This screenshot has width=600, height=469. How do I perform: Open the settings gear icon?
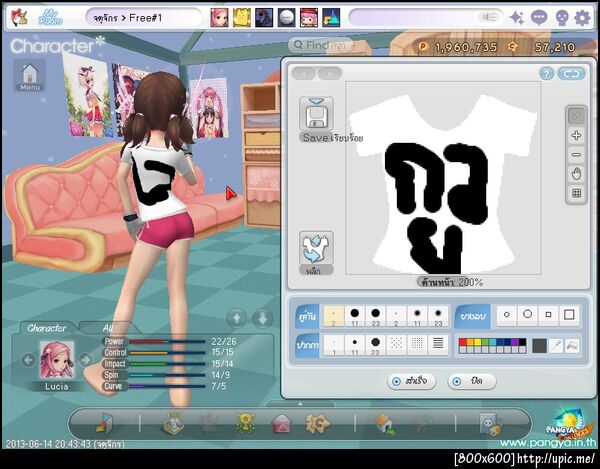pos(582,18)
